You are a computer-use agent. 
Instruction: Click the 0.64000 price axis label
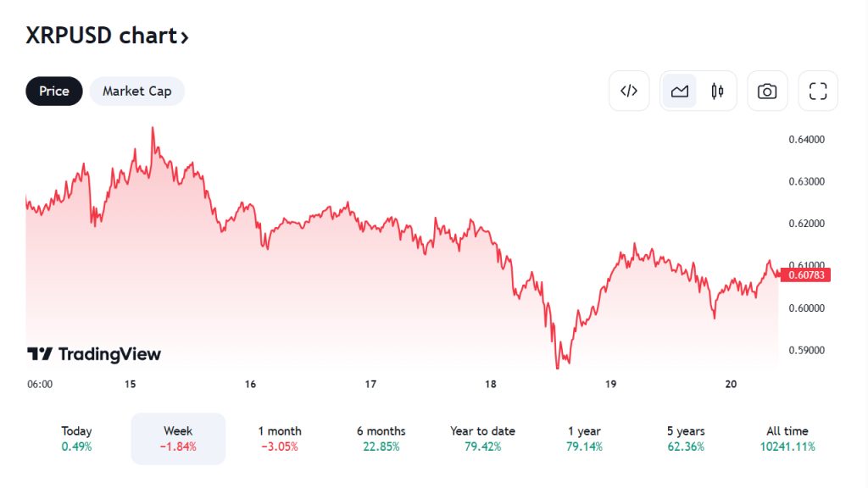pyautogui.click(x=806, y=139)
